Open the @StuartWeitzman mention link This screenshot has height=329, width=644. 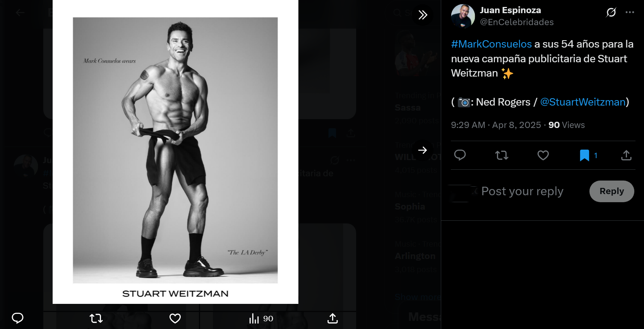coord(583,102)
